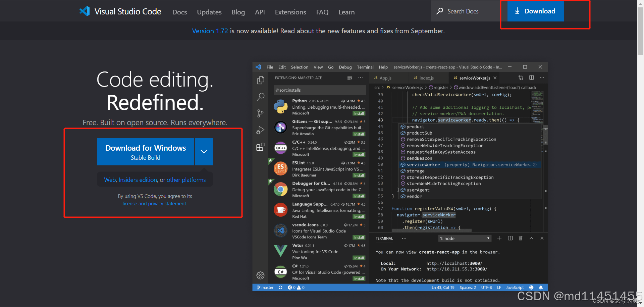The image size is (644, 307).
Task: Go to the Blog page
Action: [238, 12]
